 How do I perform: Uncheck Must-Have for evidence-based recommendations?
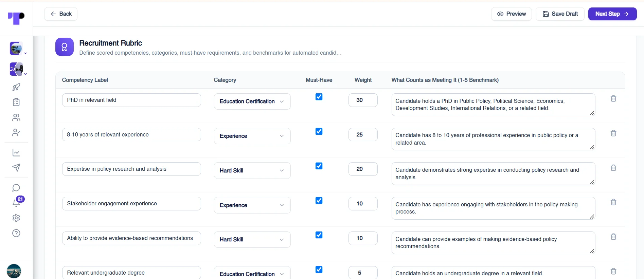(x=319, y=235)
